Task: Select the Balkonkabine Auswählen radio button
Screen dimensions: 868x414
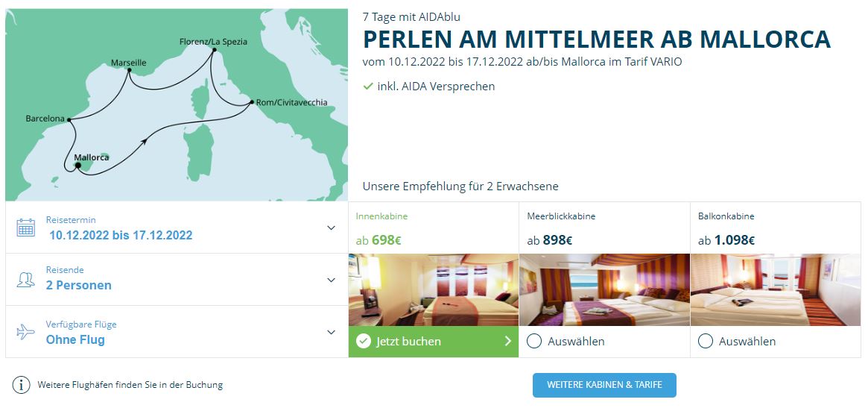Action: click(x=705, y=342)
